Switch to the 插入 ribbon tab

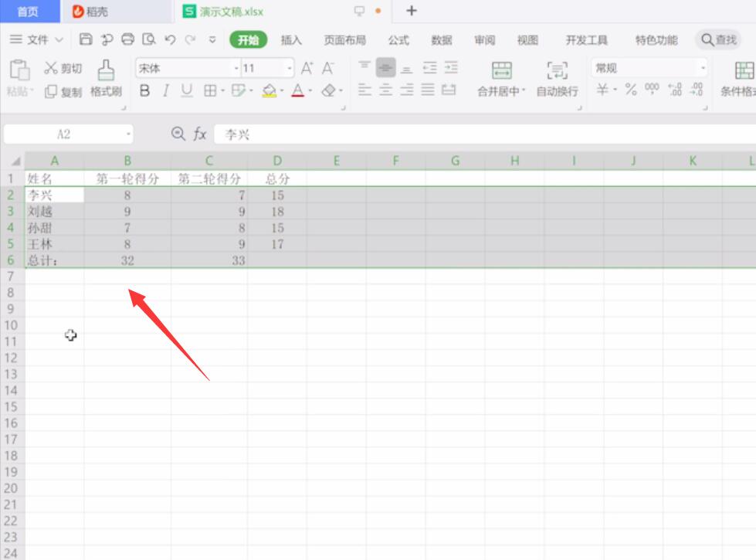coord(291,39)
